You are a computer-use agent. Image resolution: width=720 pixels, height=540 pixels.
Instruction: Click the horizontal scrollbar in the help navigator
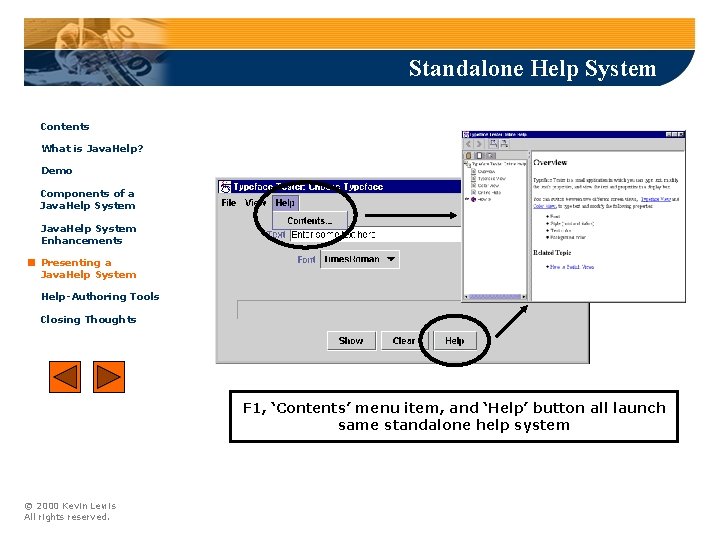coord(494,297)
